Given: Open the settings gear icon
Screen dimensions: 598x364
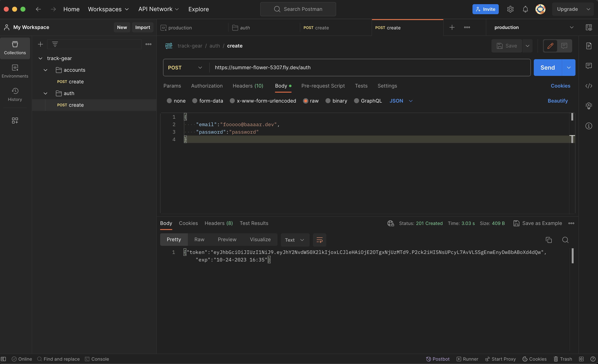Looking at the screenshot, I should 510,9.
